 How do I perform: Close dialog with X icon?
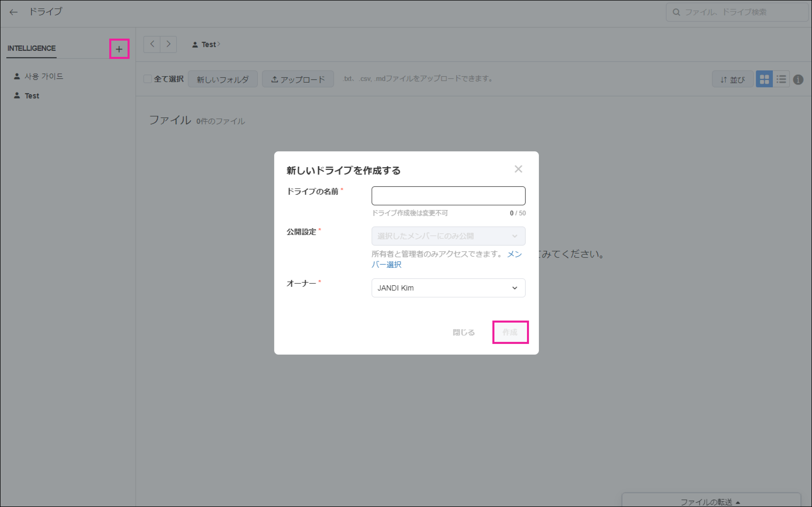(x=518, y=169)
